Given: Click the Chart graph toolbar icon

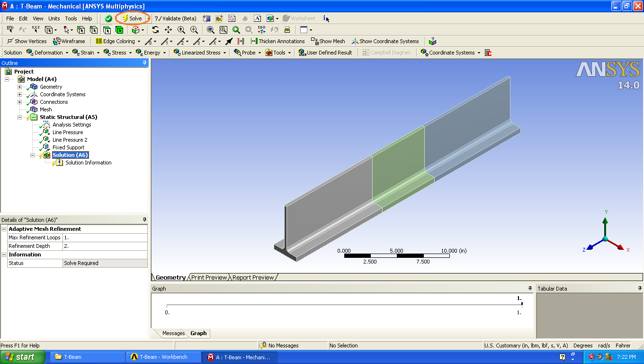Looking at the screenshot, I should [232, 18].
